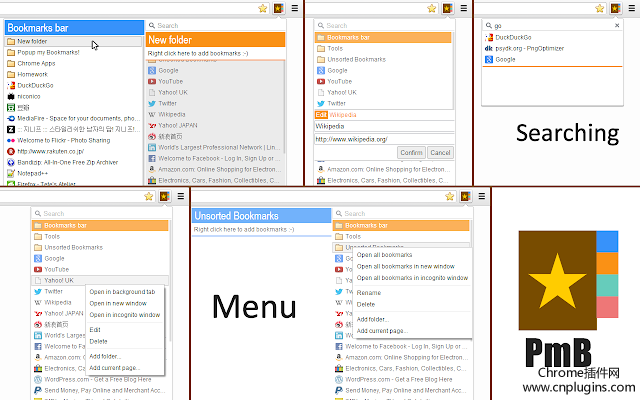The width and height of the screenshot is (640, 400).
Task: Click the rakuten.co.jp bookmark icon
Action: [11, 151]
